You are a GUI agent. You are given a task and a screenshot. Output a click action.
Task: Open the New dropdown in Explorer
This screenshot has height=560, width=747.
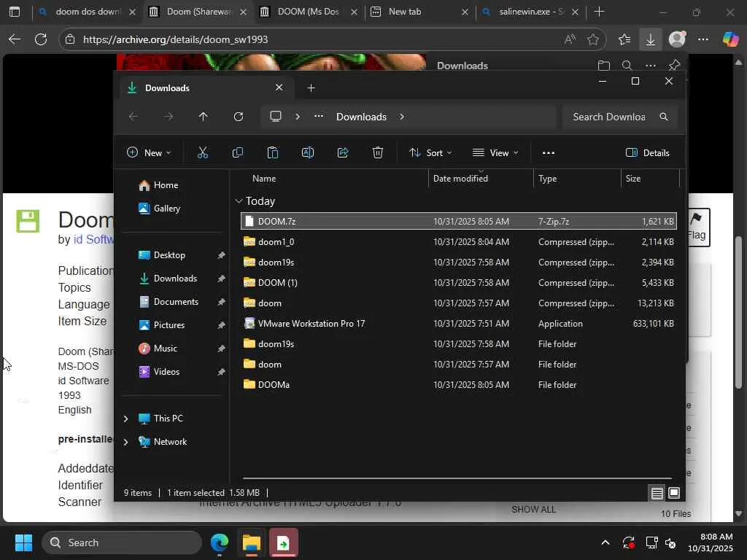pyautogui.click(x=149, y=153)
